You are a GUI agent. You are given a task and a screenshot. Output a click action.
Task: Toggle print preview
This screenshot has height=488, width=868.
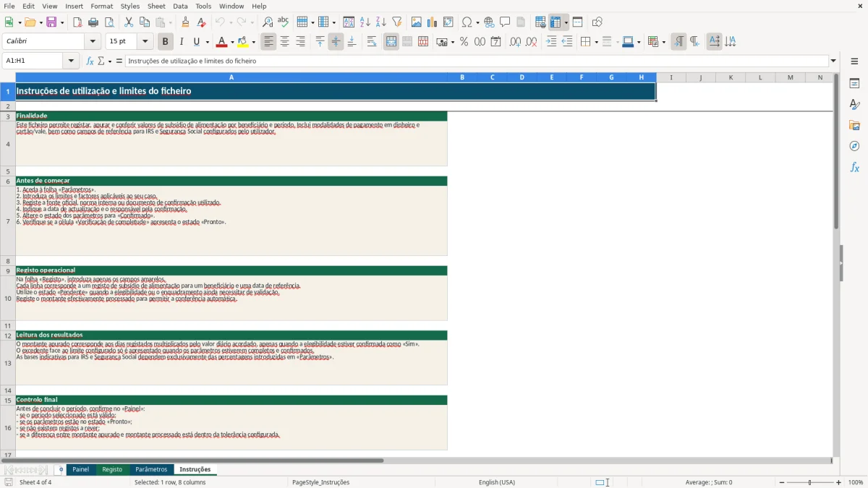109,22
